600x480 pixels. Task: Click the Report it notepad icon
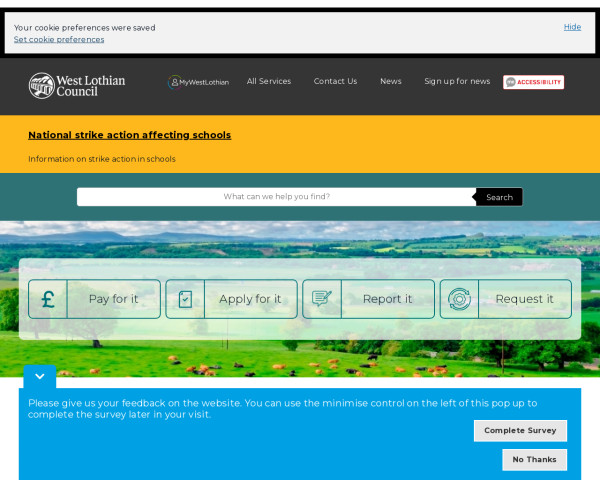[x=322, y=299]
